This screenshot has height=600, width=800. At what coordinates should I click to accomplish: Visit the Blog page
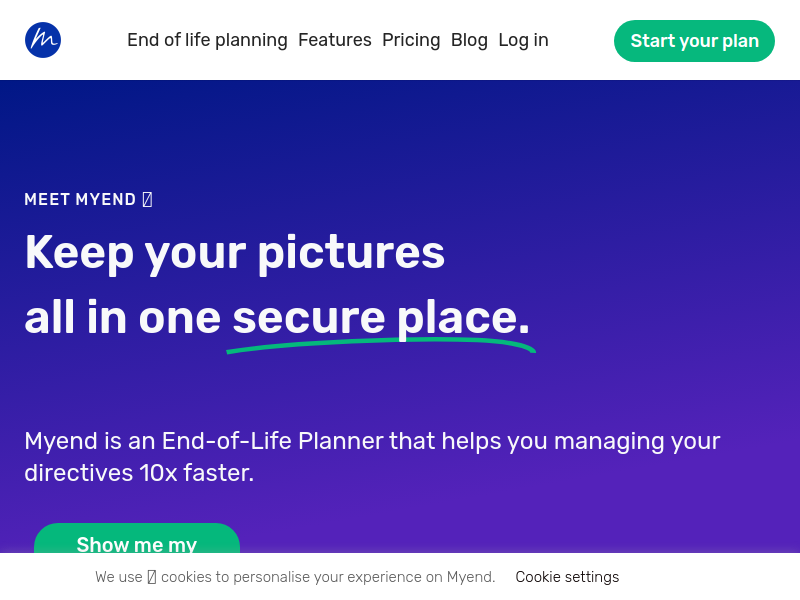(469, 40)
